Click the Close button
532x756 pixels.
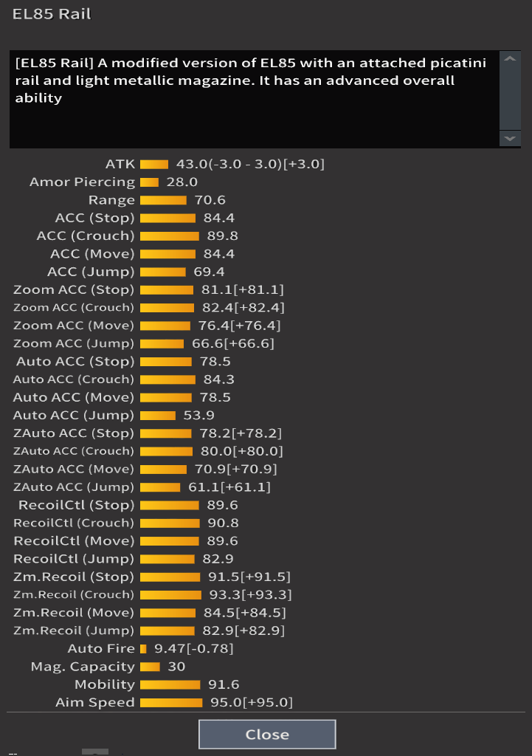coord(267,734)
